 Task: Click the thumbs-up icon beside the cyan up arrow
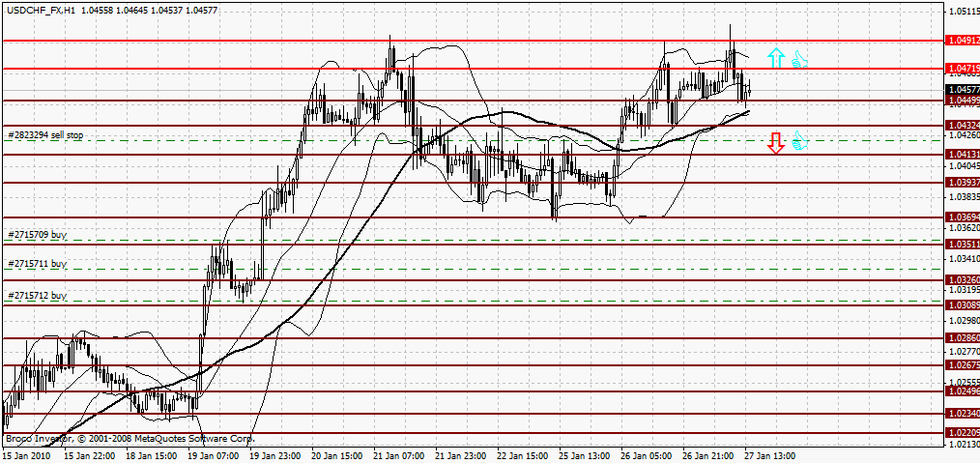tap(799, 59)
